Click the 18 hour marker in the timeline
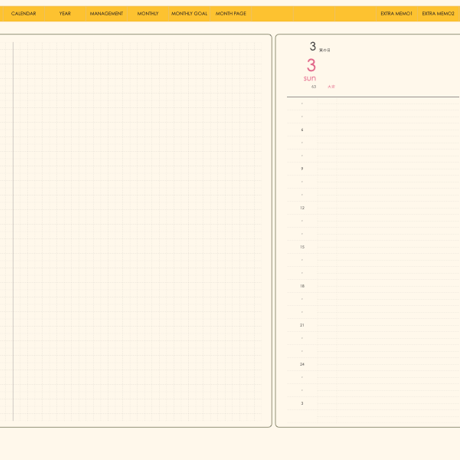The height and width of the screenshot is (460, 460). pyautogui.click(x=302, y=286)
